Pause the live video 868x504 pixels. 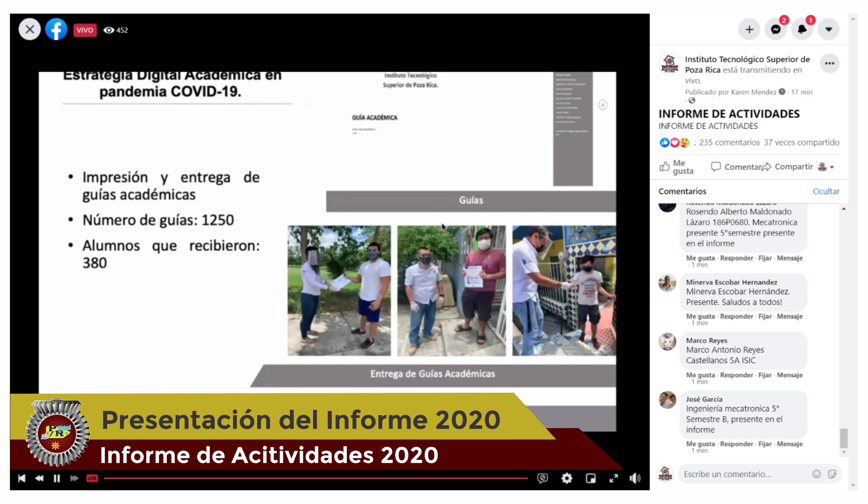[57, 478]
